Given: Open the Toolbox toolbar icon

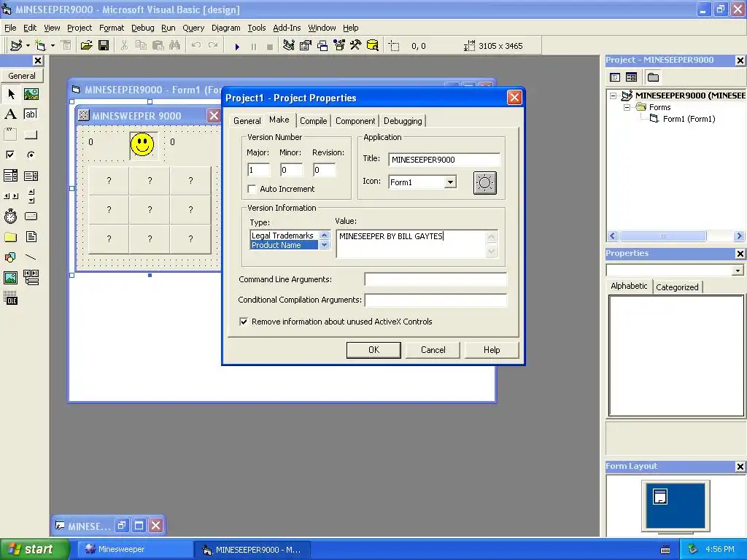Looking at the screenshot, I should [355, 46].
